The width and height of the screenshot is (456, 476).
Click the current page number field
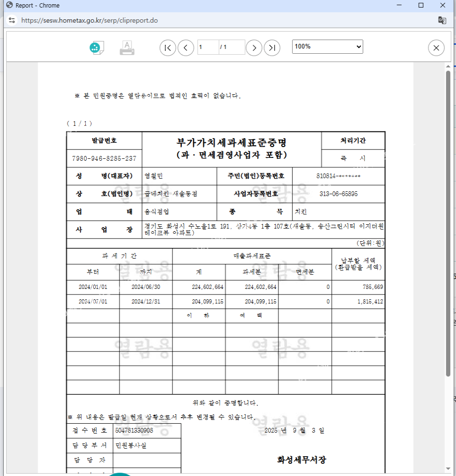click(208, 47)
